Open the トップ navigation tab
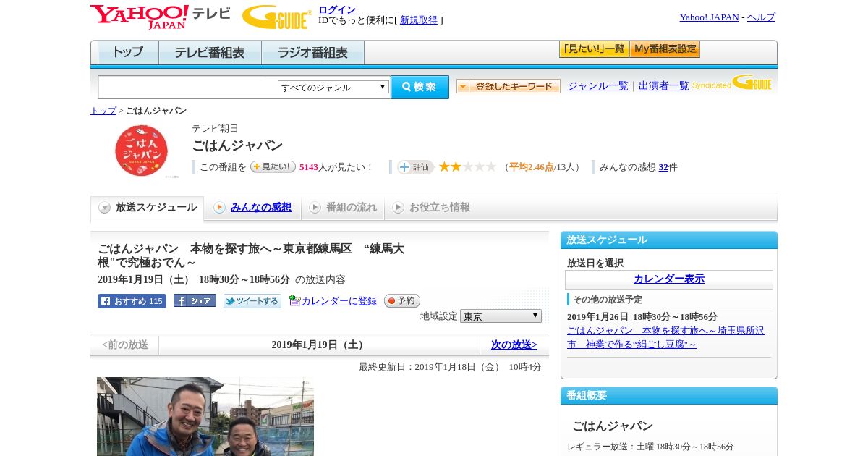Image resolution: width=868 pixels, height=456 pixels. pos(128,53)
